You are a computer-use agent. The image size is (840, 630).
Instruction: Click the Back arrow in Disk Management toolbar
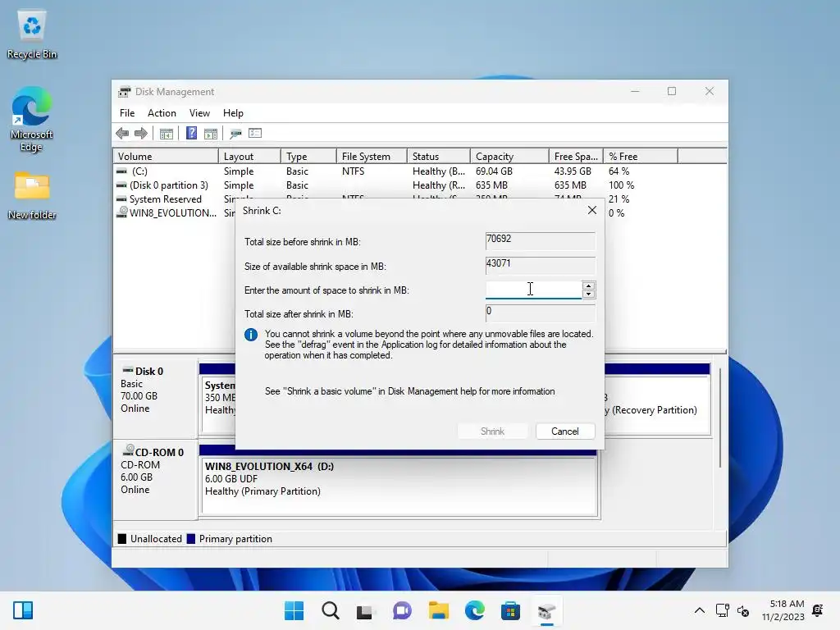pyautogui.click(x=122, y=134)
